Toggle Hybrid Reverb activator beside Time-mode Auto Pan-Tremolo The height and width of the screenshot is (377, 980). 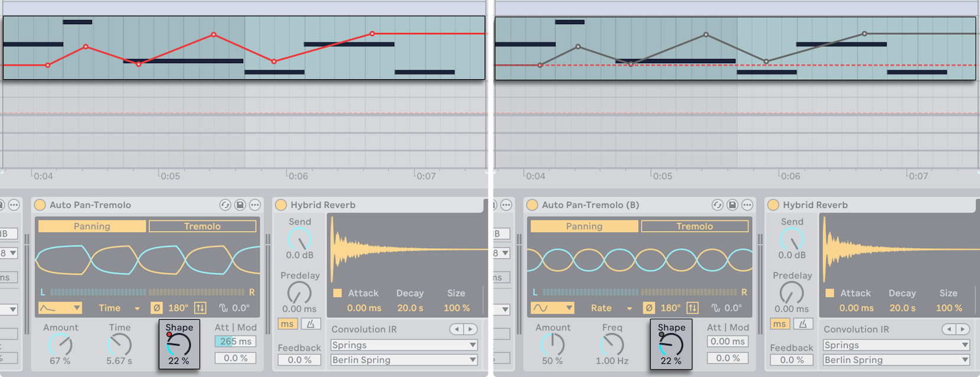click(280, 205)
